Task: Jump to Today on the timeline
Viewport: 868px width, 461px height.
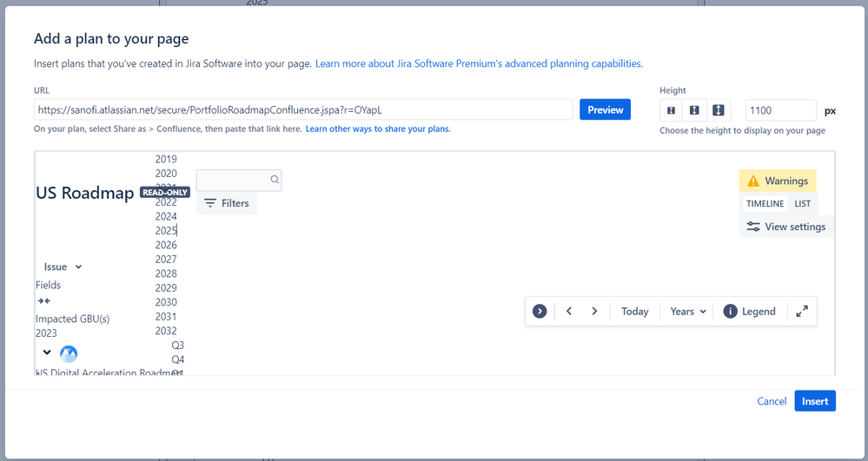Action: coord(635,312)
